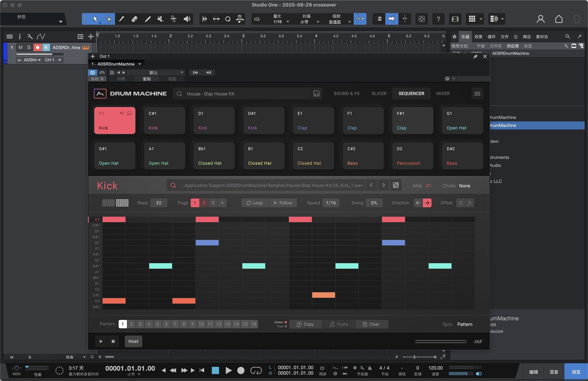
Task: Load next Kick sample arrow
Action: click(383, 185)
